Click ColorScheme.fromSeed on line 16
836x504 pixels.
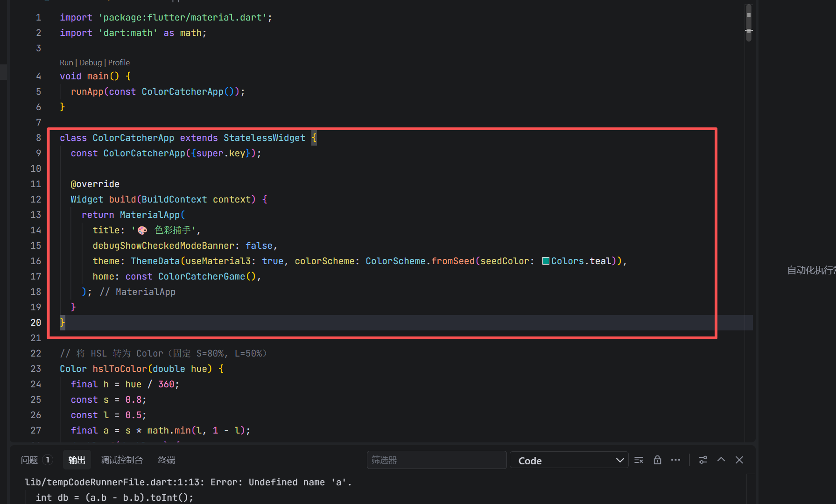[x=420, y=261]
